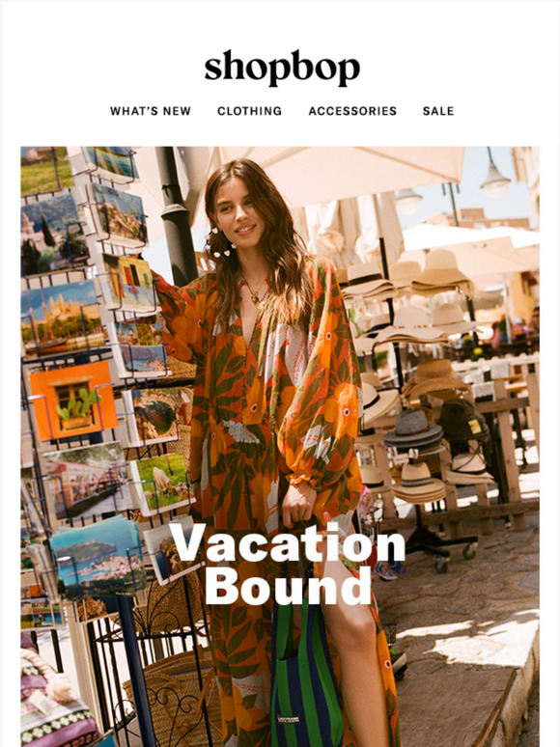
Task: Select the gold pendant necklace on model
Action: 257,291
